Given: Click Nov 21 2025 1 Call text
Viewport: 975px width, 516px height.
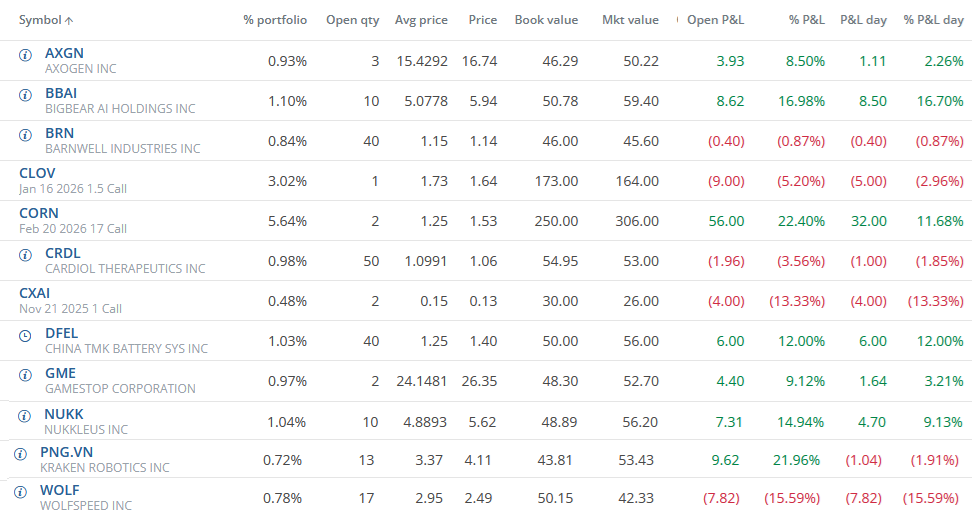Looking at the screenshot, I should coord(70,309).
